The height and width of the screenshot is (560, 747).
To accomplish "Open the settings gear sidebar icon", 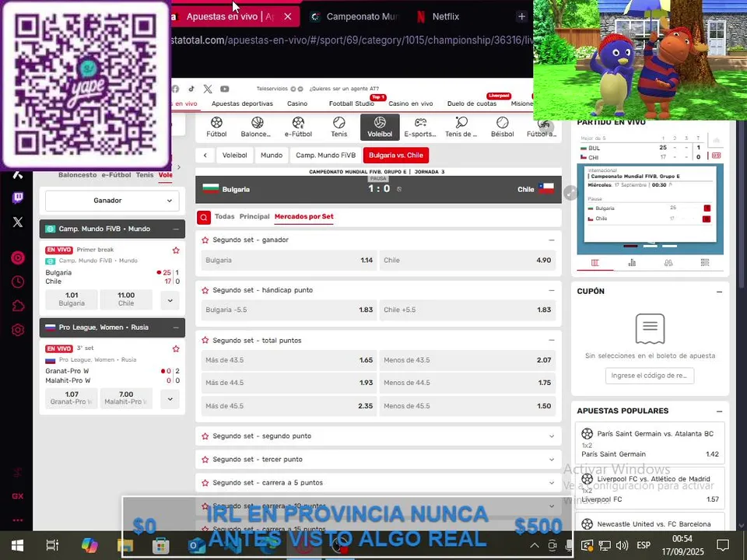I will [x=18, y=330].
